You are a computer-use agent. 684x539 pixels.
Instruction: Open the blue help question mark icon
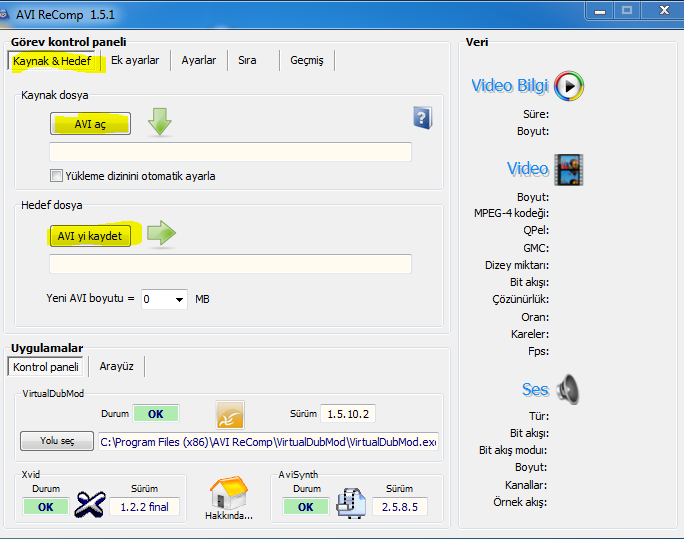coord(422,118)
